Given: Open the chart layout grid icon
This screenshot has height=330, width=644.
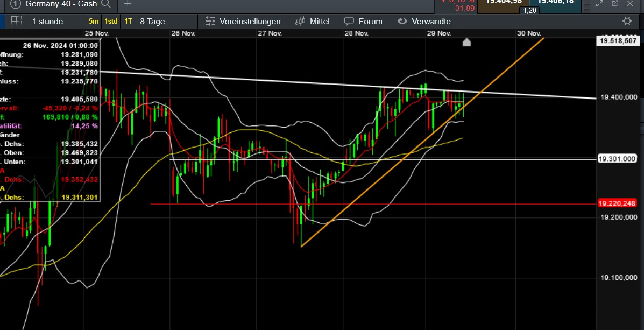Looking at the screenshot, I should pyautogui.click(x=16, y=21).
